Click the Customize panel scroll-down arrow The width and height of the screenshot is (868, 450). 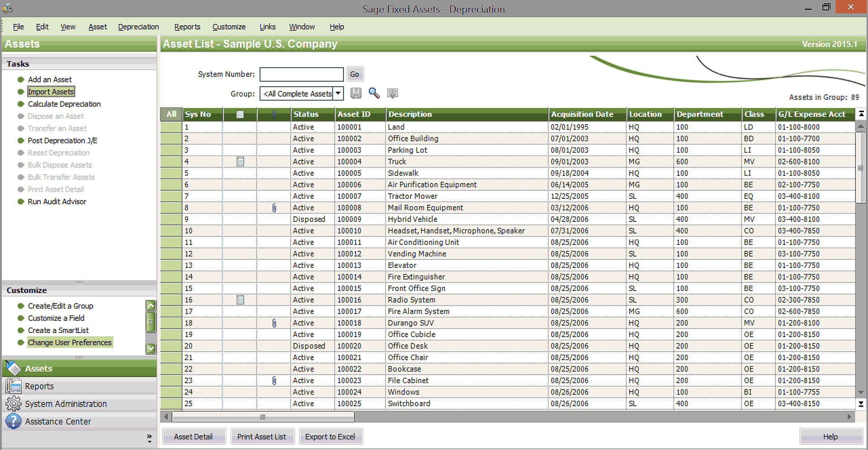[x=151, y=348]
